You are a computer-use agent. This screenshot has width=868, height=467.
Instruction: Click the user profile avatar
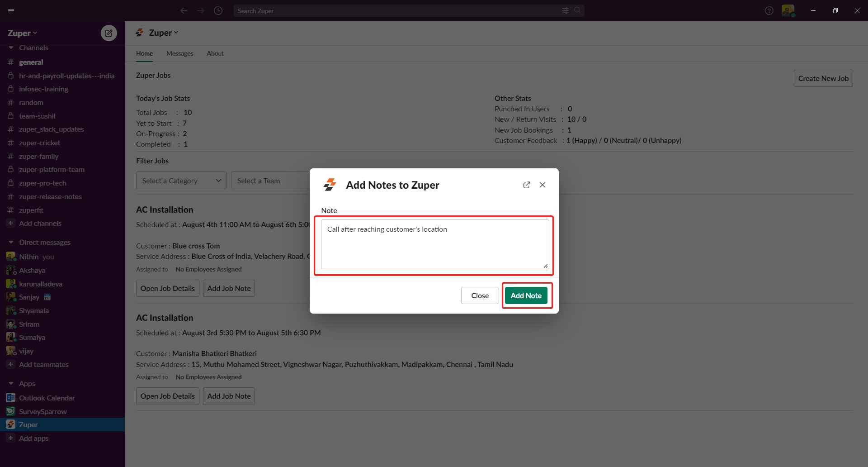pyautogui.click(x=788, y=11)
